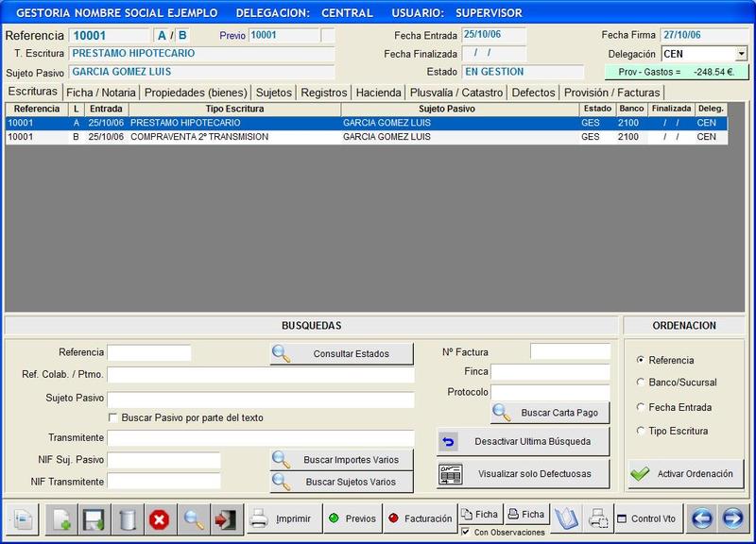Click the exit door icon
The height and width of the screenshot is (544, 756).
click(225, 518)
